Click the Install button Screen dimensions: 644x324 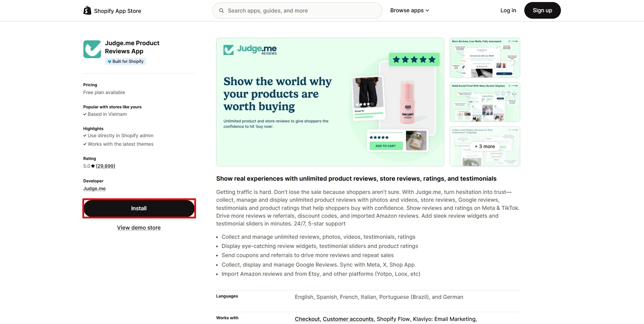[139, 209]
